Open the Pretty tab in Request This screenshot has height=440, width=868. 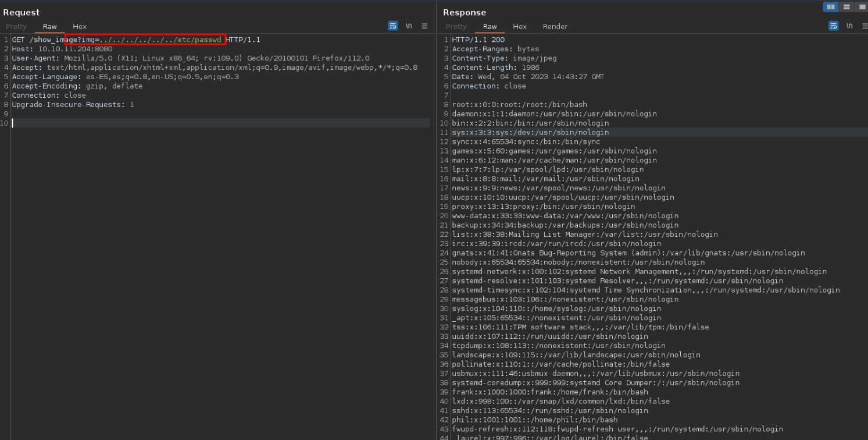click(16, 27)
